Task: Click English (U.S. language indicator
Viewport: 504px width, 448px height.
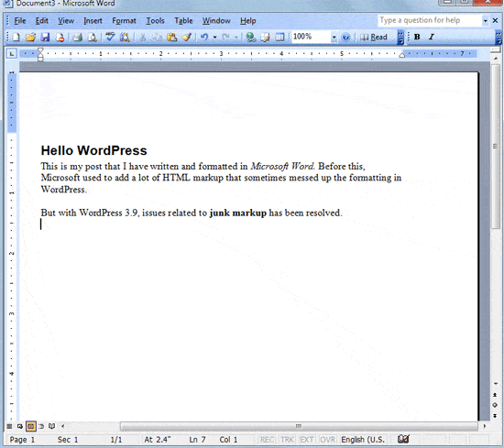Action: [363, 440]
